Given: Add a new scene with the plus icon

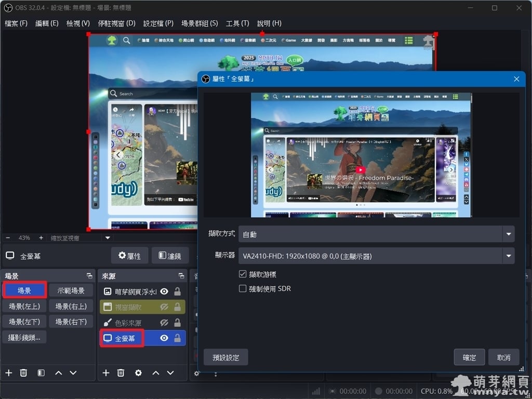Looking at the screenshot, I should pyautogui.click(x=8, y=373).
